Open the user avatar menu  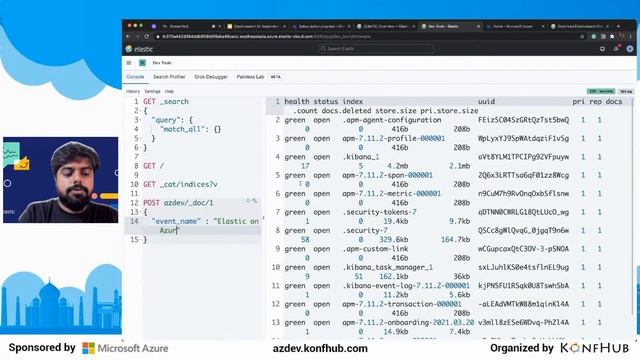tap(630, 49)
